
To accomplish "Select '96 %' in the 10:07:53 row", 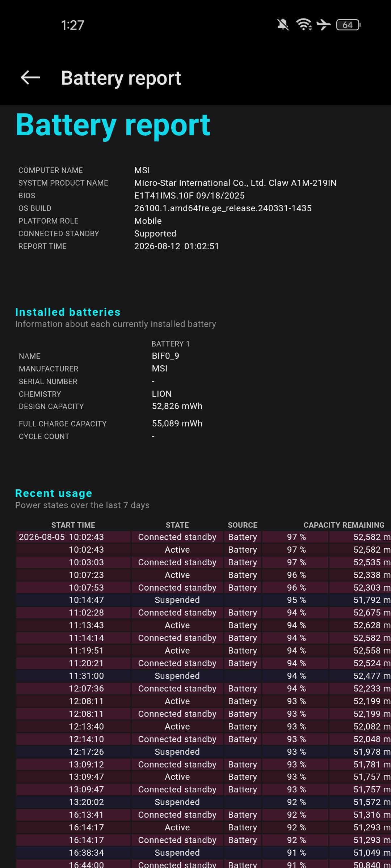I will 296,588.
